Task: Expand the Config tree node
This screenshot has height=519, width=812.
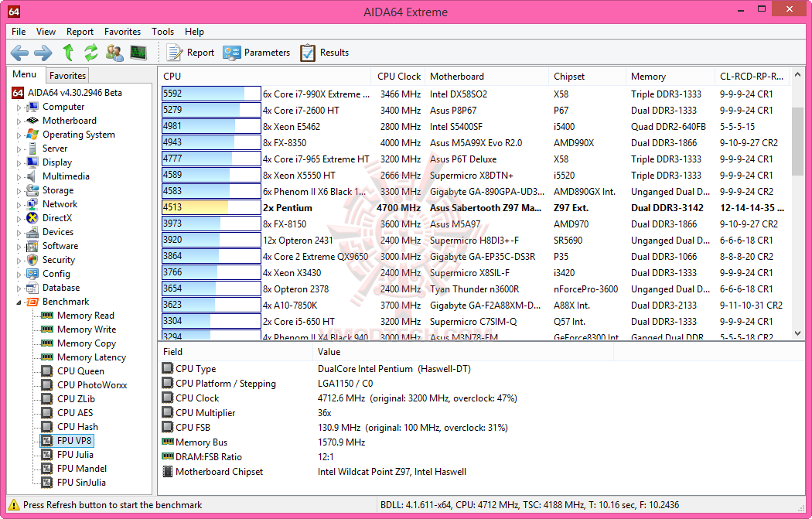Action: tap(19, 275)
